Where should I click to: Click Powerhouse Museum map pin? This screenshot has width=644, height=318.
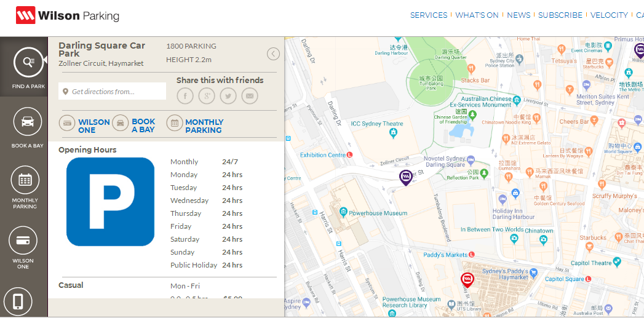pos(344,213)
